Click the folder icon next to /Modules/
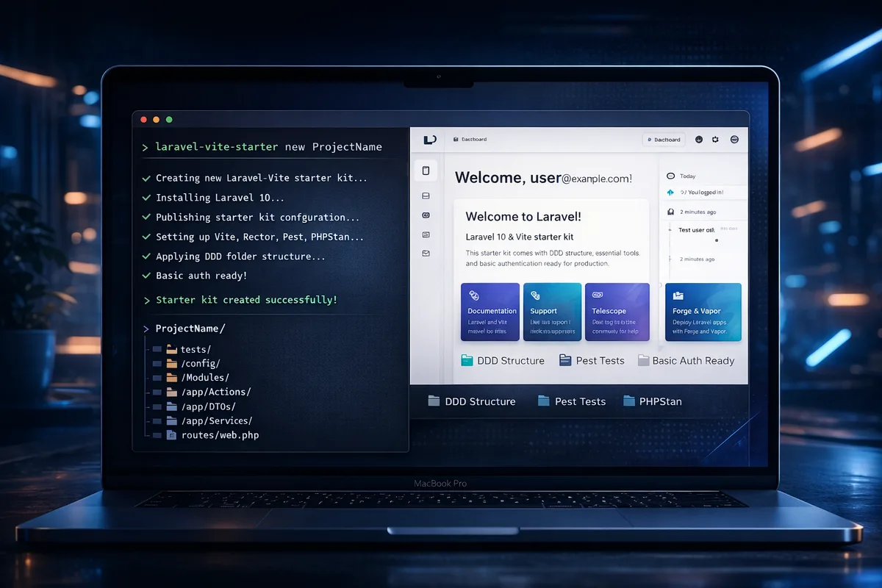The width and height of the screenshot is (882, 588). click(172, 378)
